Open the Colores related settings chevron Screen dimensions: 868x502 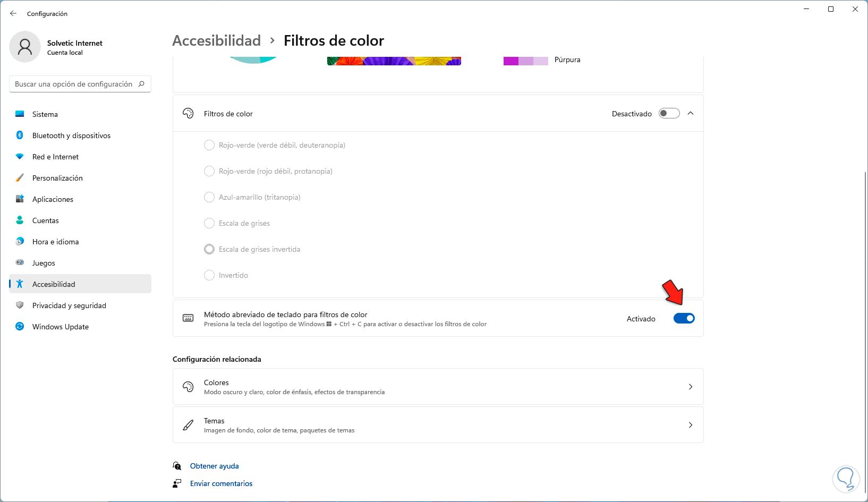691,387
